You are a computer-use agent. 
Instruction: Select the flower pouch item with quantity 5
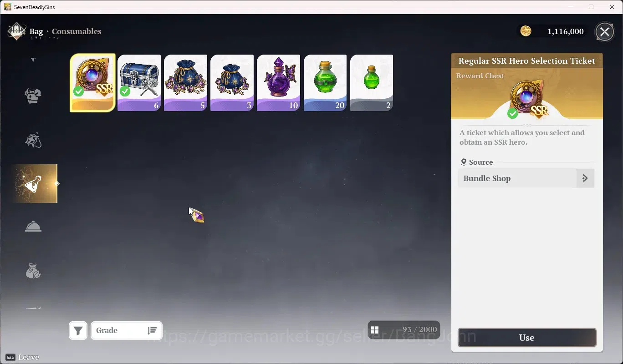pyautogui.click(x=185, y=83)
